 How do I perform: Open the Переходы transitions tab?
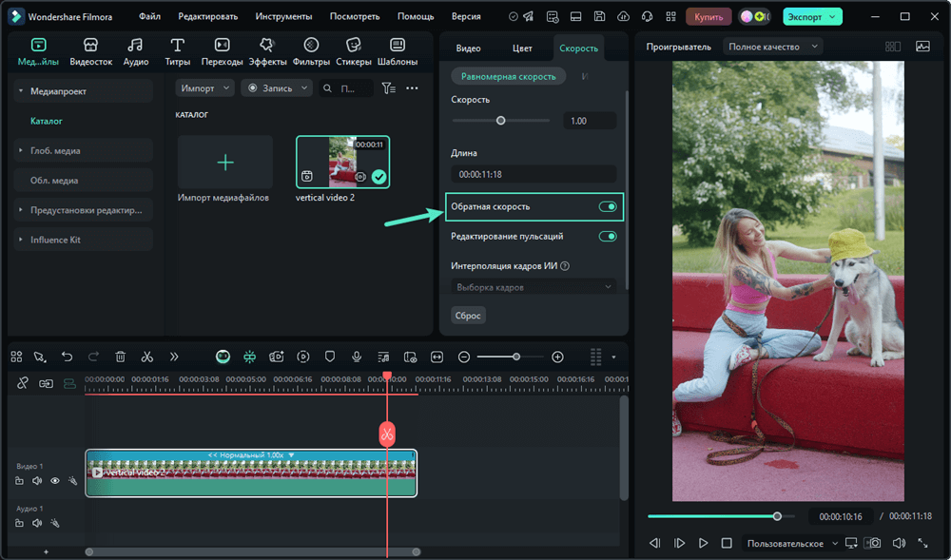(222, 51)
